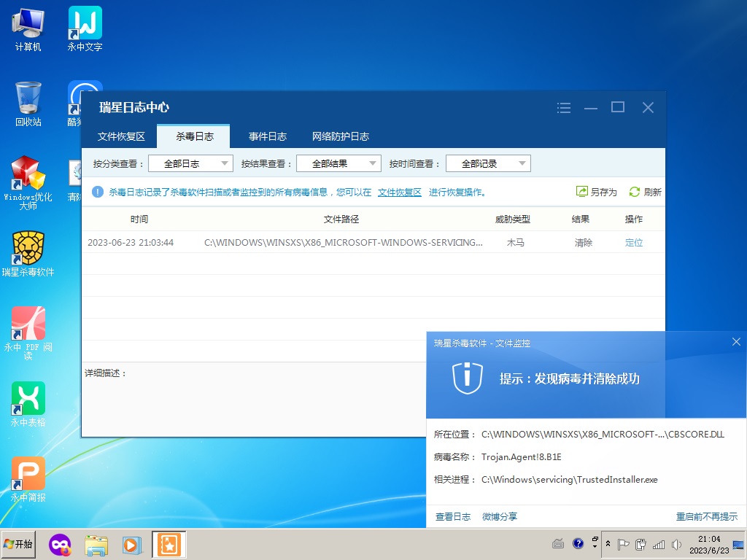Viewport: 747px width, 560px height.
Task: Click the 文件恢复区 hyperlink in info bar
Action: [399, 192]
